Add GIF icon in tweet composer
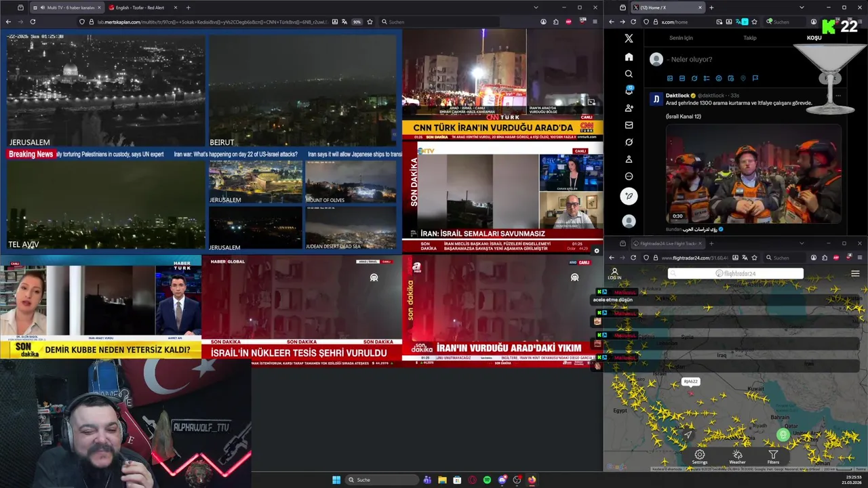This screenshot has width=868, height=488. click(682, 79)
